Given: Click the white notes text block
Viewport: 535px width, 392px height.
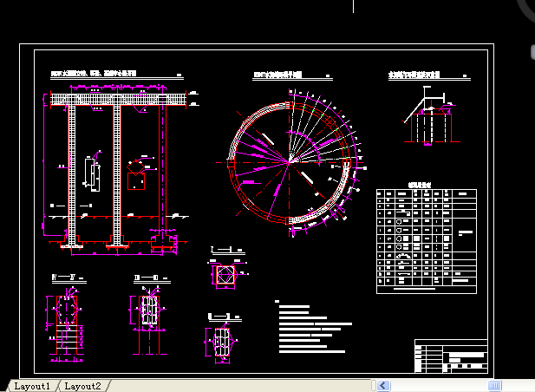Looking at the screenshot, I should pos(313,326).
